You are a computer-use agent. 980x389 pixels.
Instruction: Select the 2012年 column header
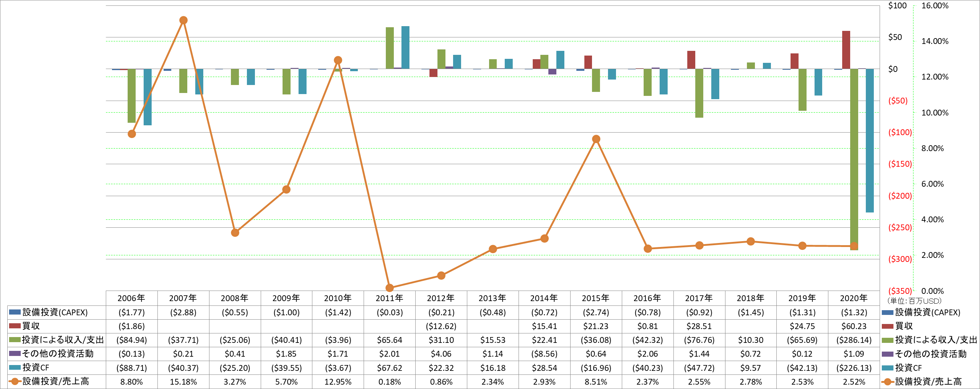click(x=441, y=298)
